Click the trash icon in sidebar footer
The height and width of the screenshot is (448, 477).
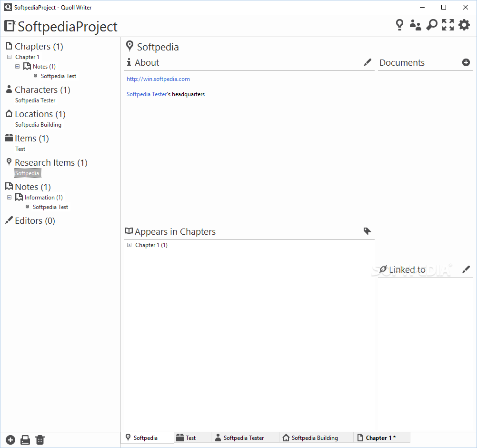40,440
